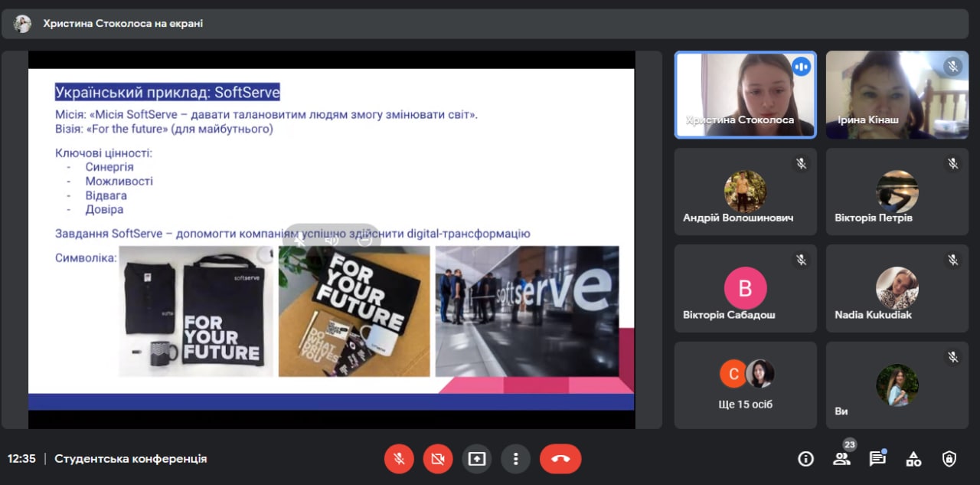
Task: Click the slide label "Ключові цінності:"
Action: (x=103, y=153)
